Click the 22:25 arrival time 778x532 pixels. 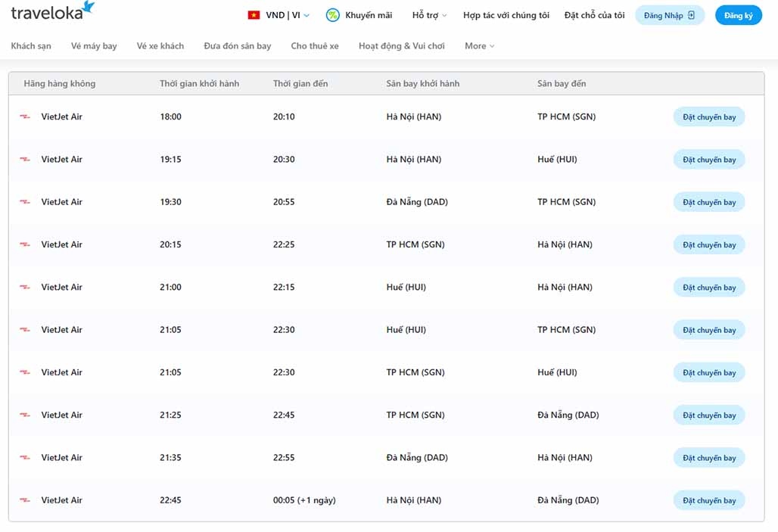coord(284,244)
